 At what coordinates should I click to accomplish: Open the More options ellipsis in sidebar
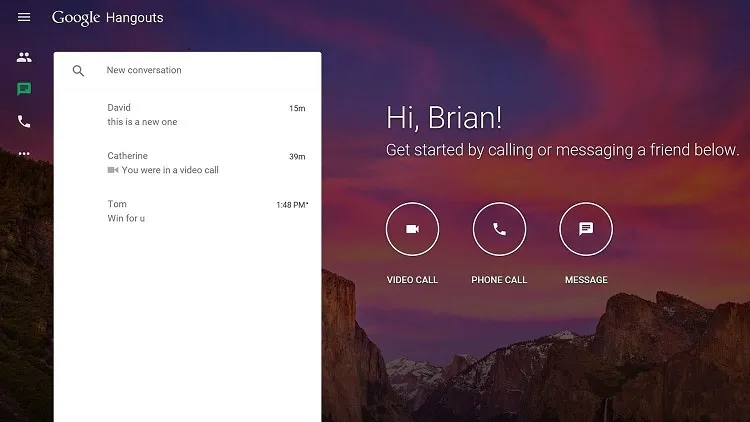[24, 154]
